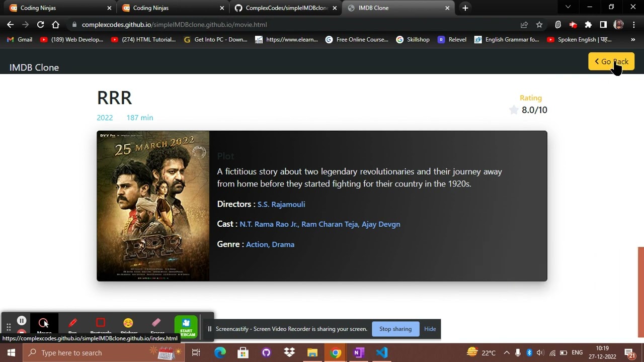Viewport: 644px width, 362px height.
Task: Click the share page icon in address bar
Action: point(524,25)
